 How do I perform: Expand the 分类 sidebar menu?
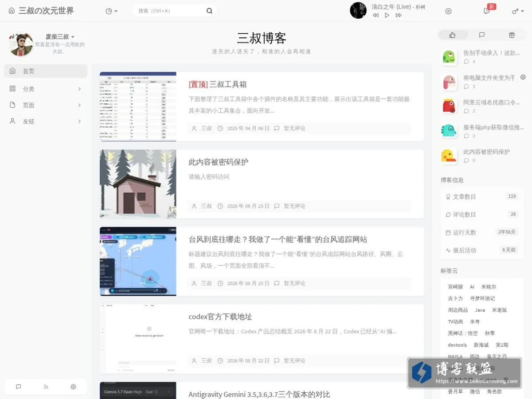[46, 89]
